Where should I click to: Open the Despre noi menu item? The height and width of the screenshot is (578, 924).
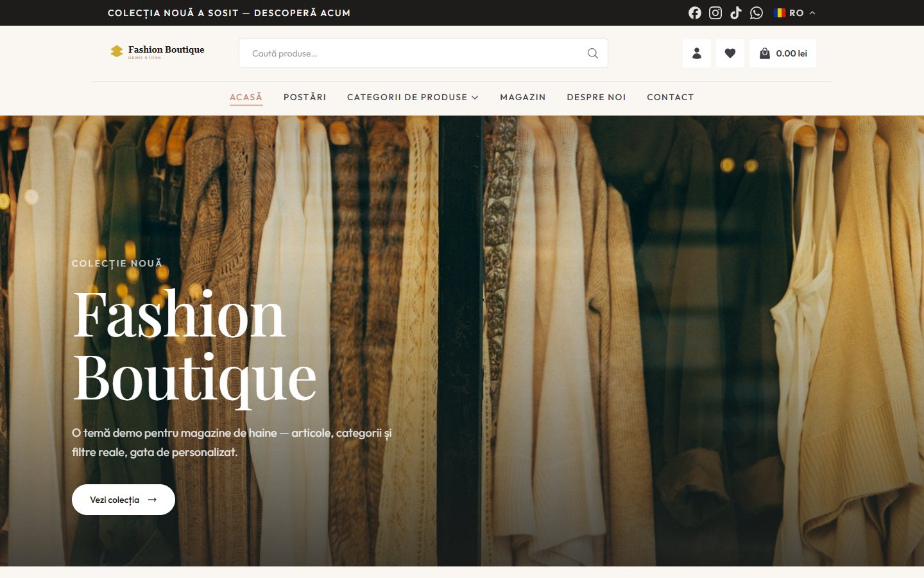(x=596, y=98)
